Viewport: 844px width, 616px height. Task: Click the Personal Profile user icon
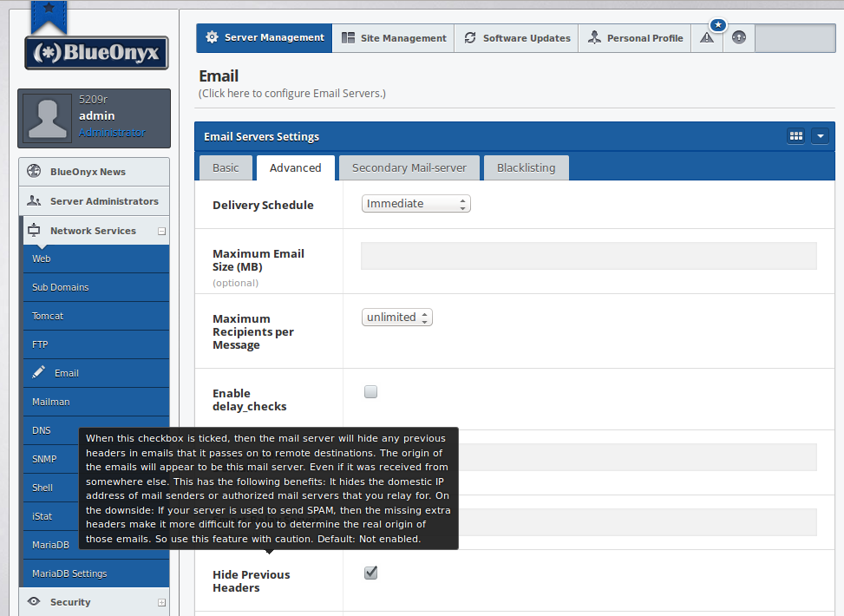pyautogui.click(x=594, y=37)
